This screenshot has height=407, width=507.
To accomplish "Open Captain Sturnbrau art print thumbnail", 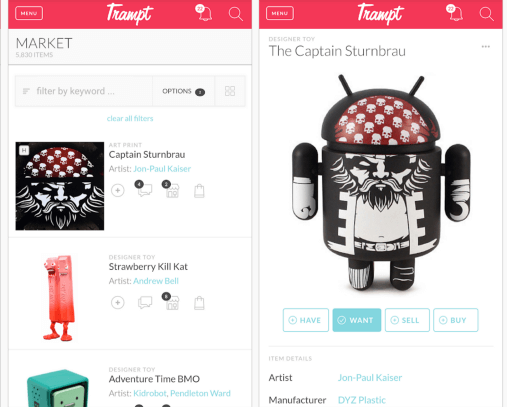I will coord(60,186).
